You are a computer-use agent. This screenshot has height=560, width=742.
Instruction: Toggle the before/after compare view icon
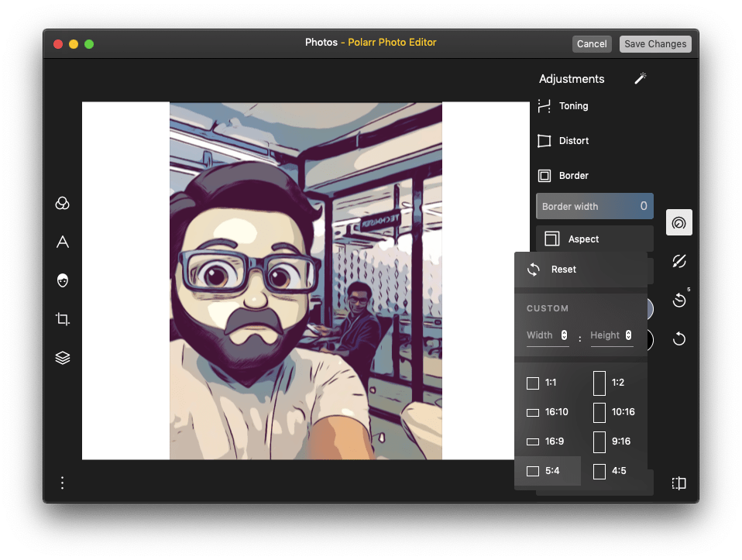pos(678,483)
